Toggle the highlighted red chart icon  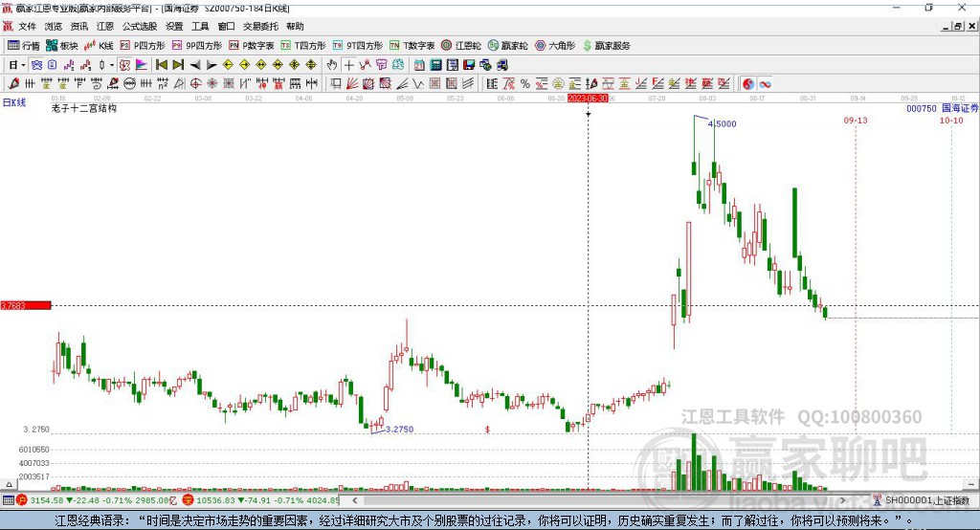coord(125,65)
